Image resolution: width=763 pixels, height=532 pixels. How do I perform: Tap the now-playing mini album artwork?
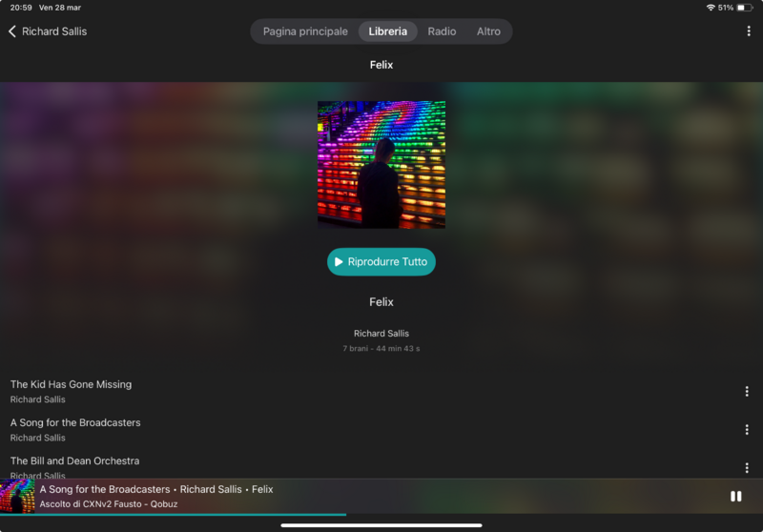[17, 497]
